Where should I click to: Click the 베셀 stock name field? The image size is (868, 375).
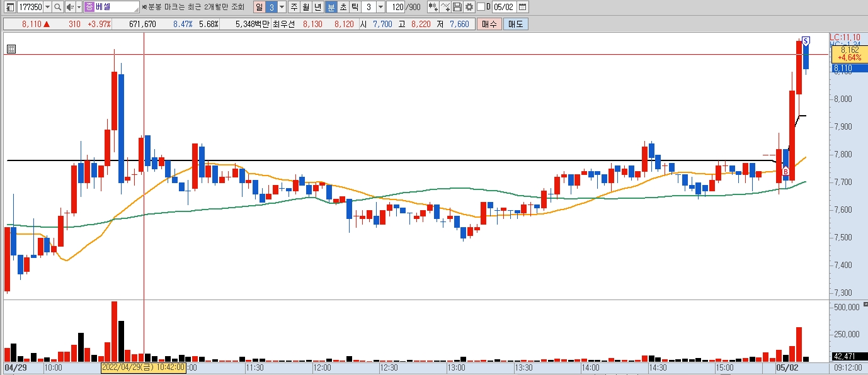(117, 8)
